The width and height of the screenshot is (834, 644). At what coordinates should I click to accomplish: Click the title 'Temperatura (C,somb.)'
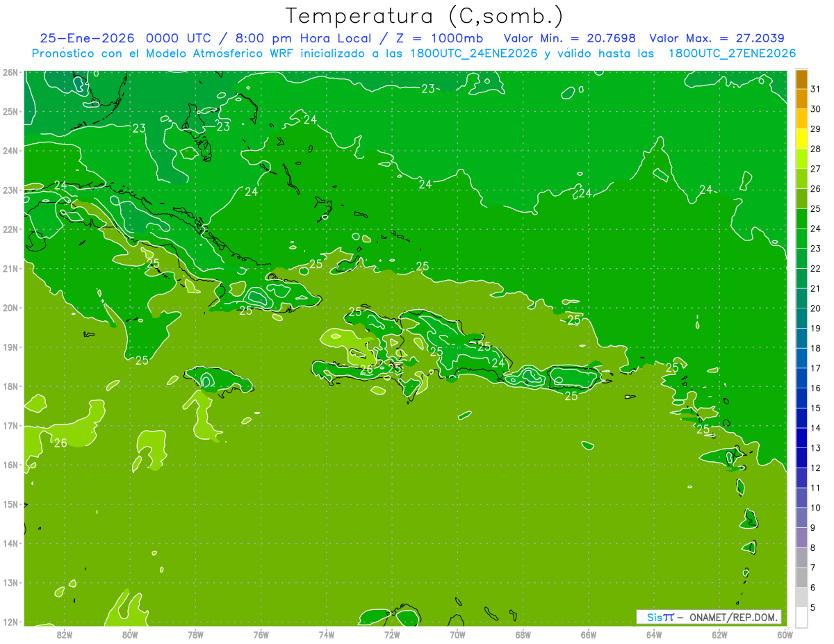coord(425,16)
